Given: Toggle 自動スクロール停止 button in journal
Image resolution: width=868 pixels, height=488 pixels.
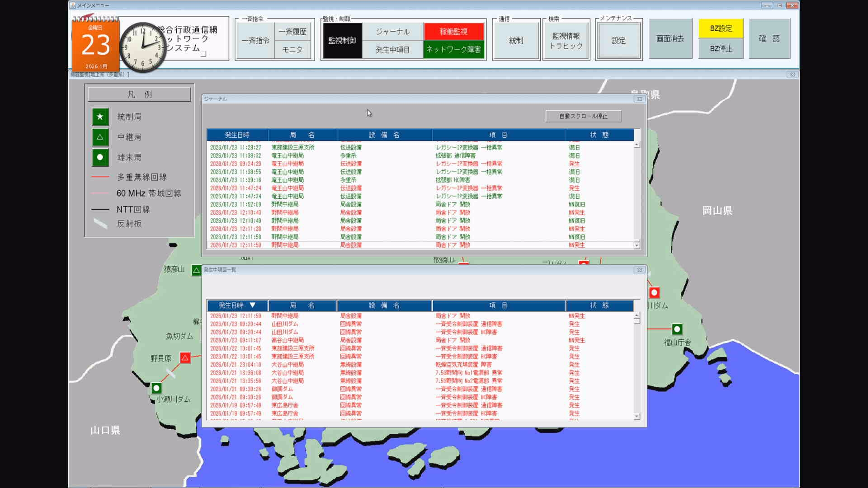Looking at the screenshot, I should click(x=583, y=116).
